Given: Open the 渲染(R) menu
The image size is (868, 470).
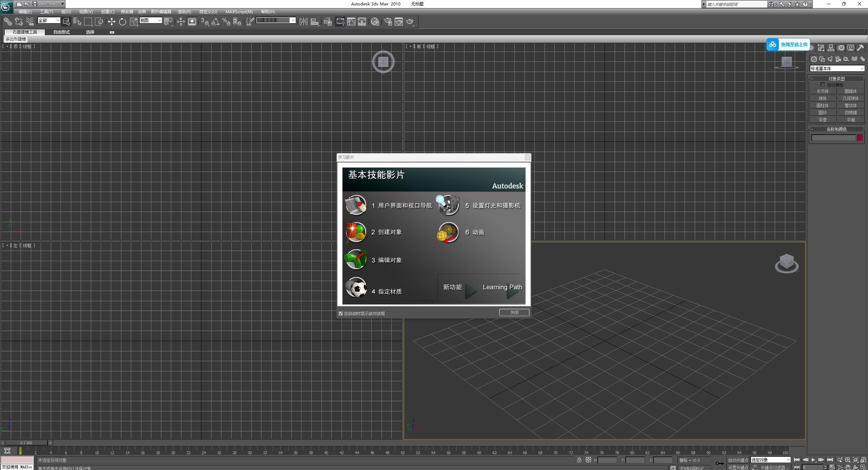Looking at the screenshot, I should coord(184,12).
